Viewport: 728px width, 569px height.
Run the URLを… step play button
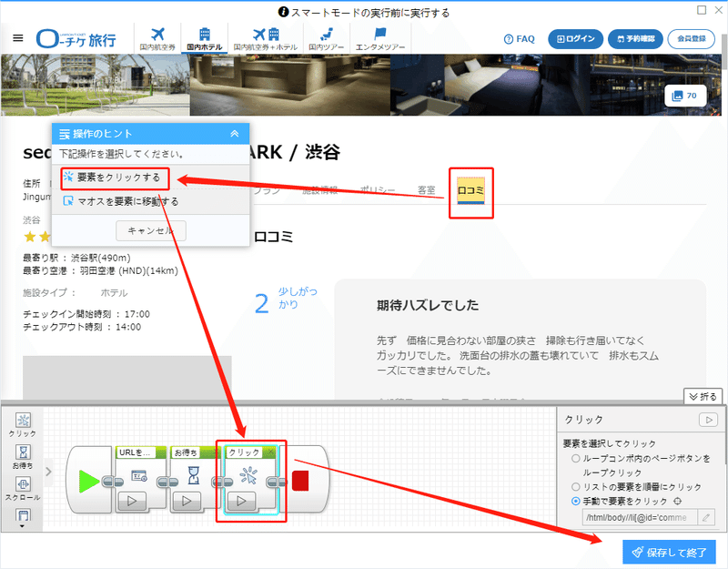[132, 501]
